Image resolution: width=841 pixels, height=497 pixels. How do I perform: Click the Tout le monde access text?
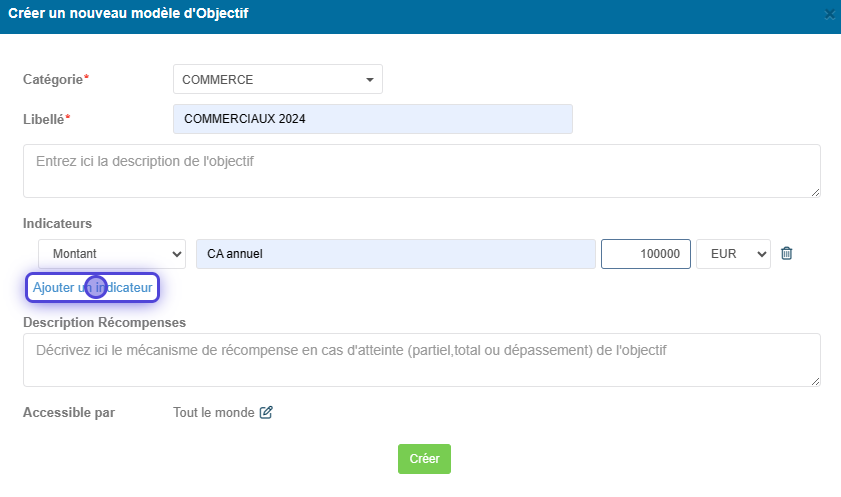213,413
